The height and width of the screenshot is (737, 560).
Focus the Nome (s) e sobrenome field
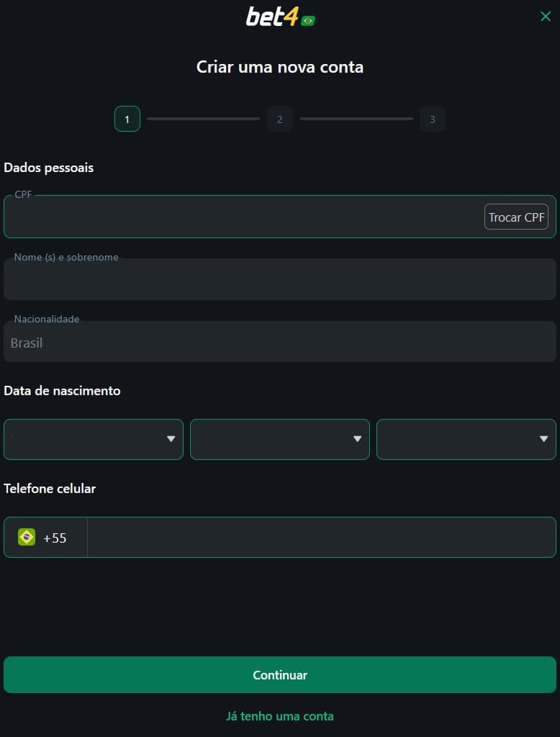click(280, 279)
